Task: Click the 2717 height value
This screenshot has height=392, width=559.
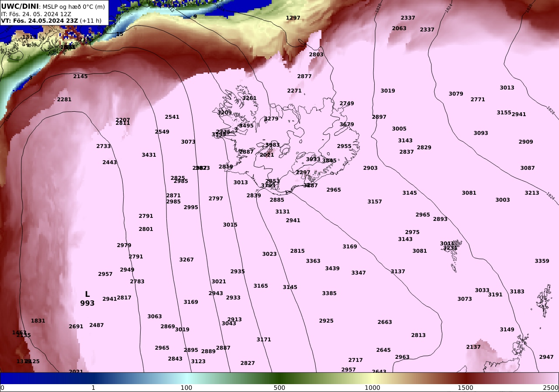Action: coord(355,360)
